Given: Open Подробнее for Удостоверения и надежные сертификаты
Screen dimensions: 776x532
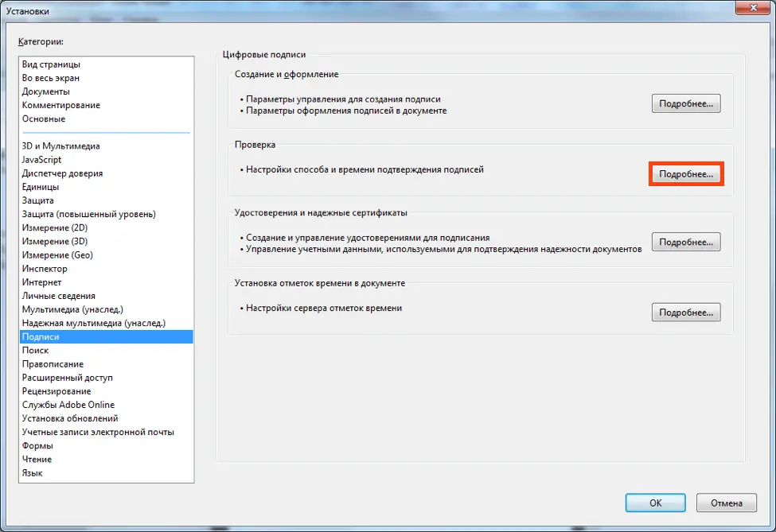Looking at the screenshot, I should [x=686, y=243].
